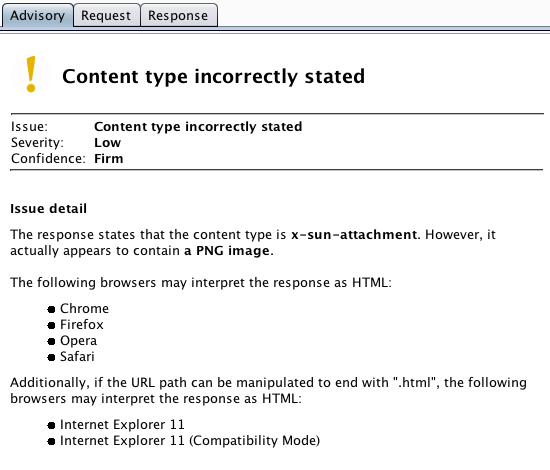Image resolution: width=550 pixels, height=470 pixels.
Task: Click the bullet dot beside Chrome
Action: coord(51,309)
